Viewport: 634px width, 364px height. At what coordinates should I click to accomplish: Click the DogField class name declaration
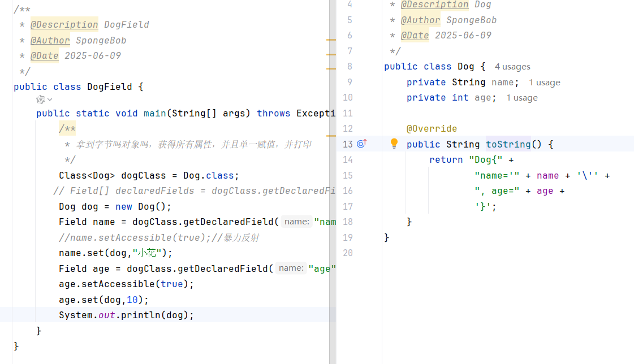[110, 87]
